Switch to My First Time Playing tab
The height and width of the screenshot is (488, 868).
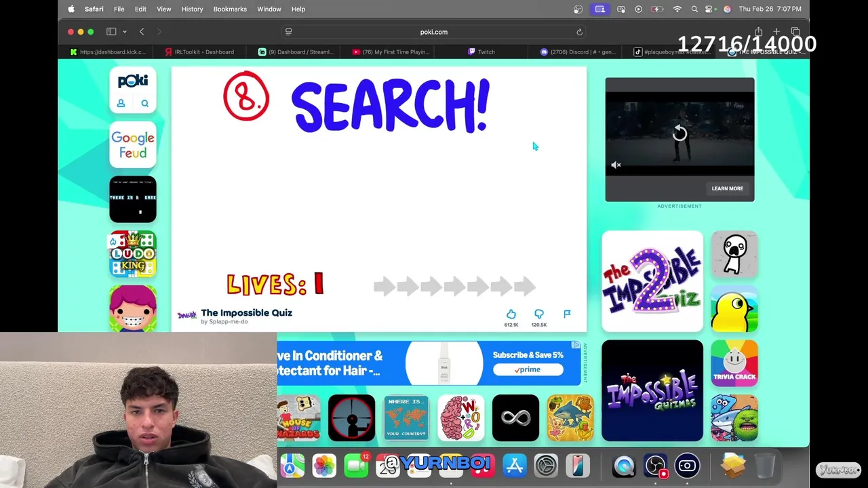pyautogui.click(x=391, y=52)
